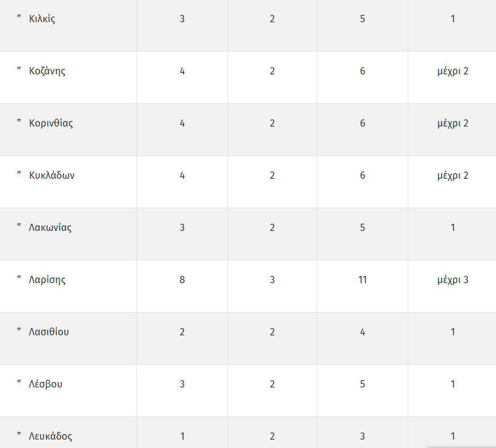496x448 pixels.
Task: Select the Λέσβου row label
Action: pos(45,384)
